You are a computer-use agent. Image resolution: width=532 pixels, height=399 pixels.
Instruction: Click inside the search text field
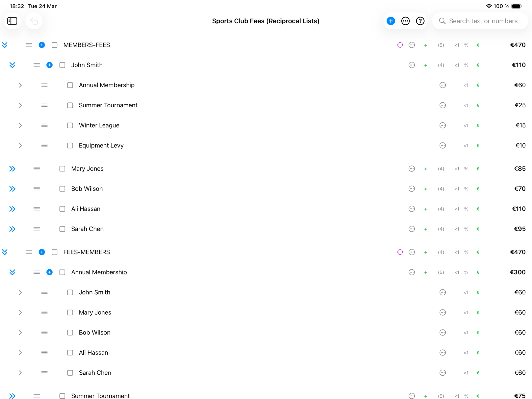483,21
